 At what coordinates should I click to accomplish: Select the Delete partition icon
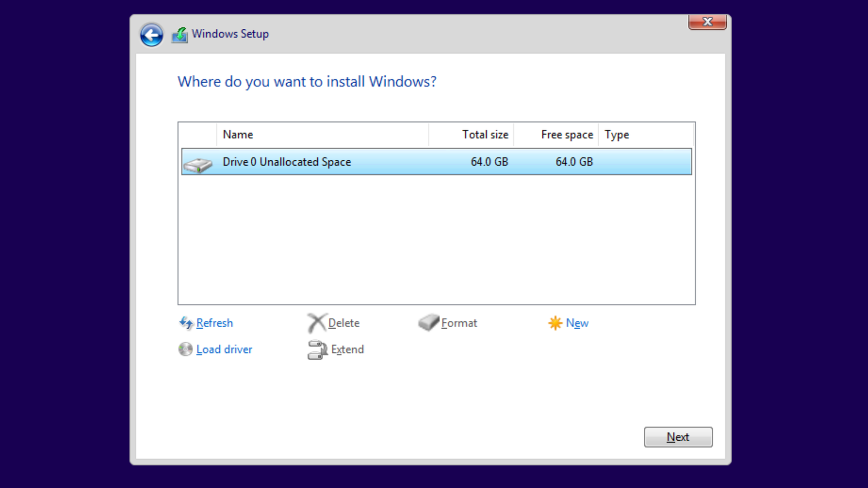[x=317, y=322]
